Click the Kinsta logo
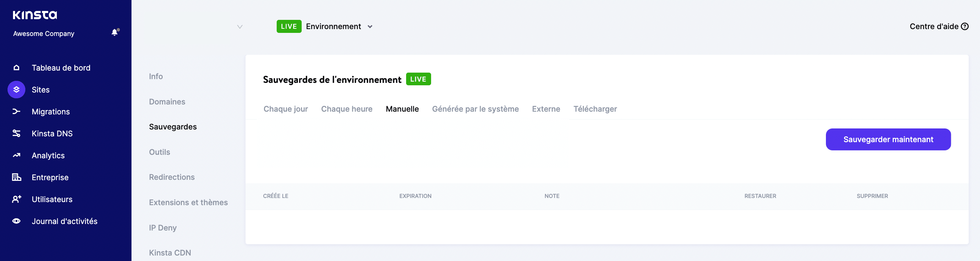980x261 pixels. click(x=35, y=15)
